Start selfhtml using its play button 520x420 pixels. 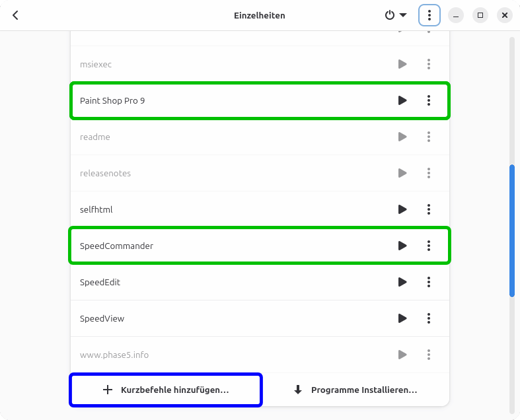(x=402, y=209)
